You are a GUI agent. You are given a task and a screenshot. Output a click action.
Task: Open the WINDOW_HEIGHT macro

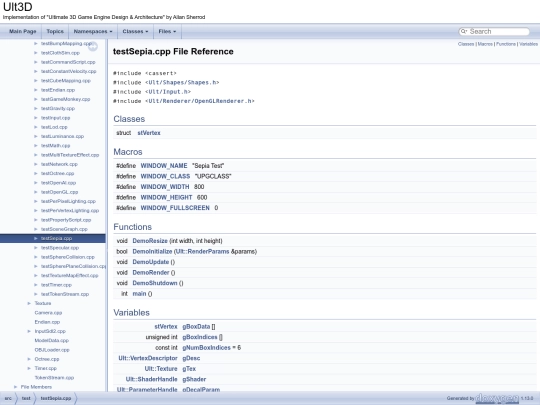[x=166, y=198]
